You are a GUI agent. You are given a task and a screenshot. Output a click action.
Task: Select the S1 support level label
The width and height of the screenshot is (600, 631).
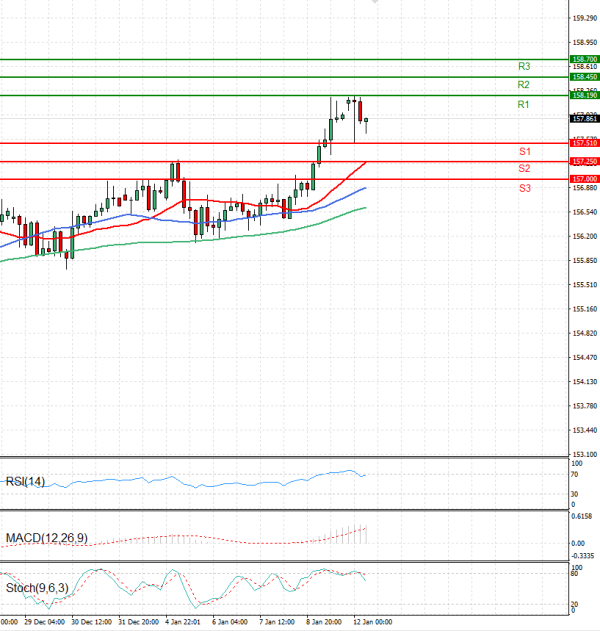pos(524,151)
